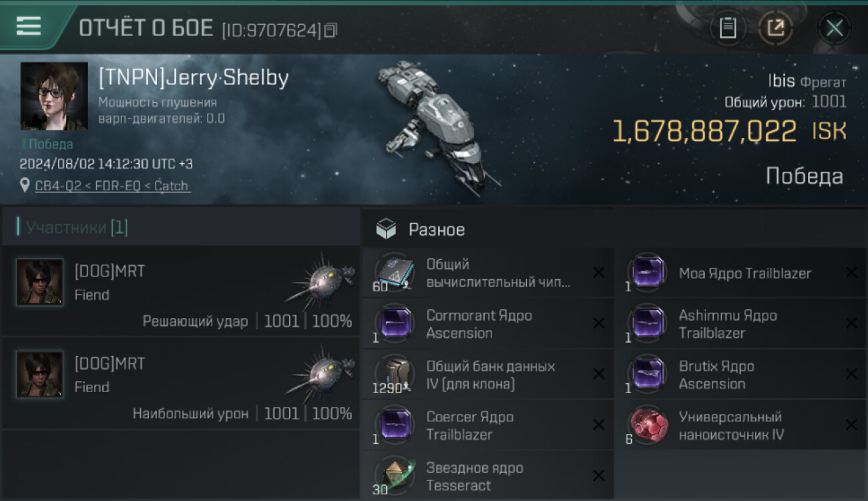The image size is (868, 501).
Task: Select the Cormorant Ядро Ascension item icon
Action: pos(394,323)
